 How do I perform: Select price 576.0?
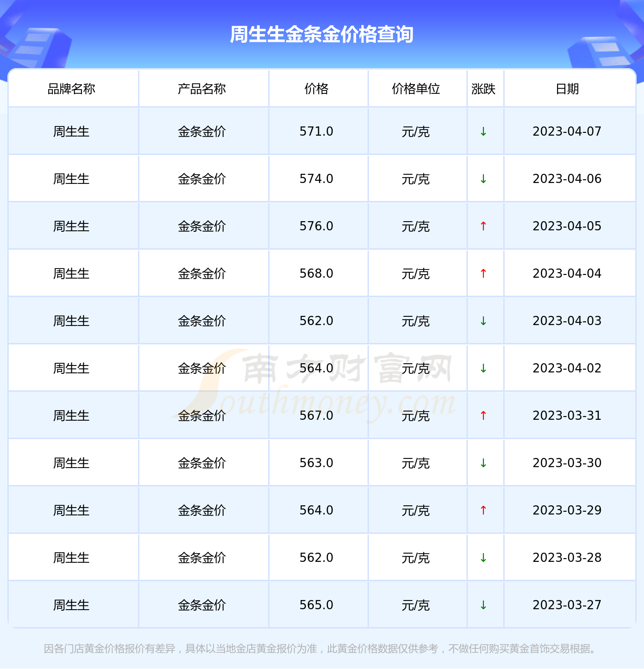pyautogui.click(x=316, y=226)
